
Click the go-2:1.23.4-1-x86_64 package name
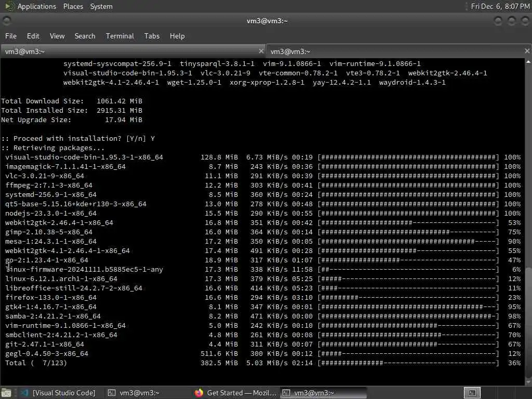click(x=46, y=260)
